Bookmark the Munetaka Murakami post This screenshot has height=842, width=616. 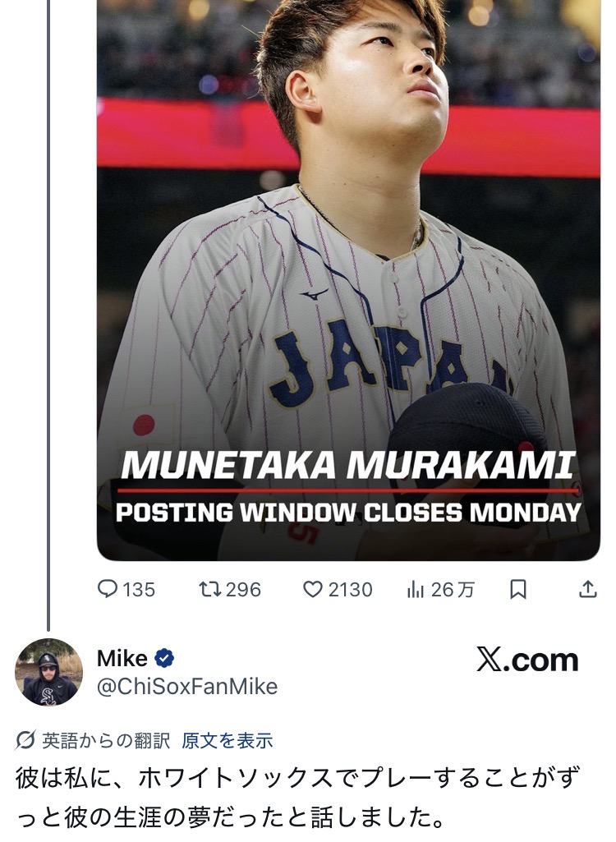point(518,589)
